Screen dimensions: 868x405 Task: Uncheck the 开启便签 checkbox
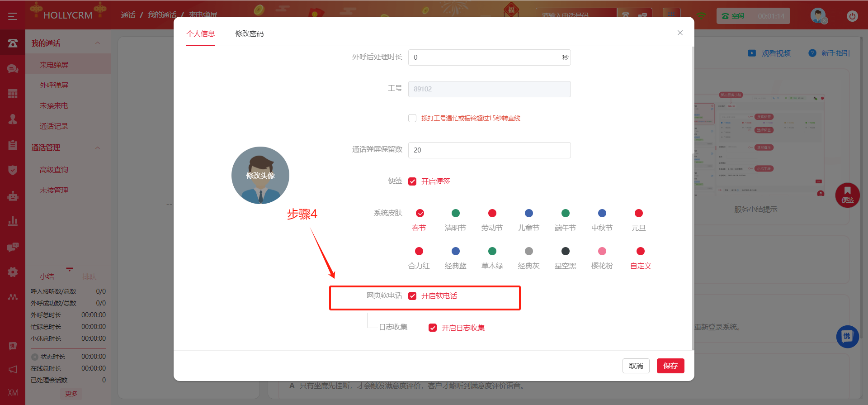[412, 181]
